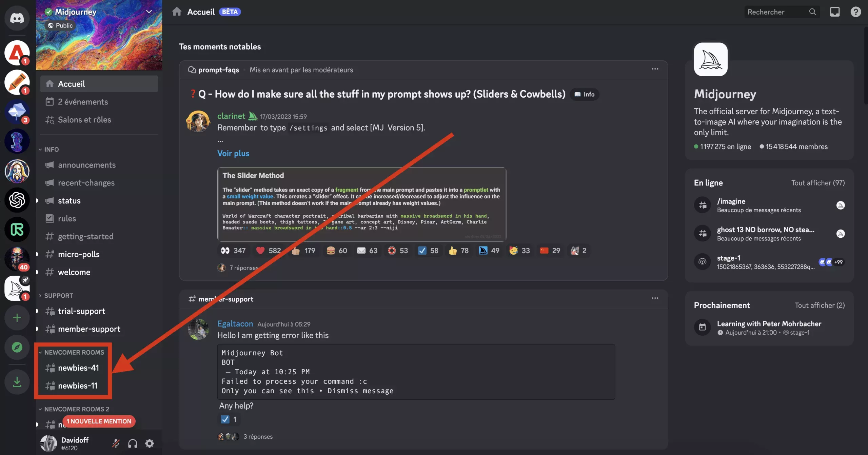Click the thumbs up reaction showing 78
This screenshot has height=455, width=868.
pos(458,251)
